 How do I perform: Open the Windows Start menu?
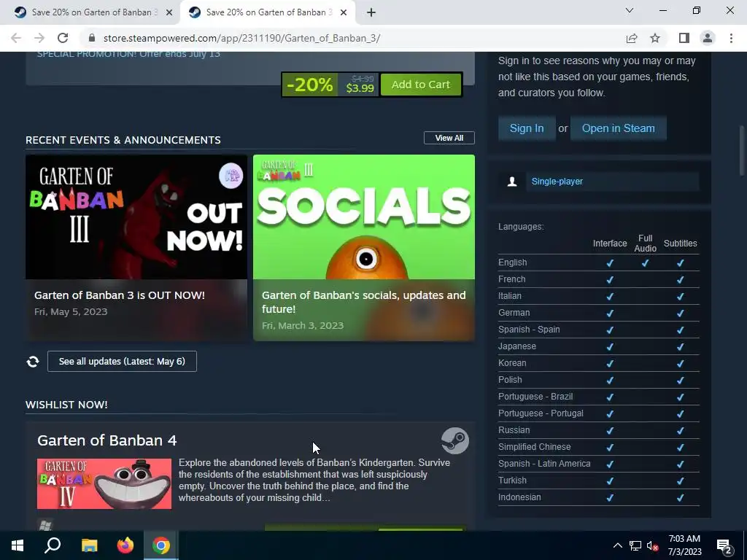pyautogui.click(x=18, y=545)
